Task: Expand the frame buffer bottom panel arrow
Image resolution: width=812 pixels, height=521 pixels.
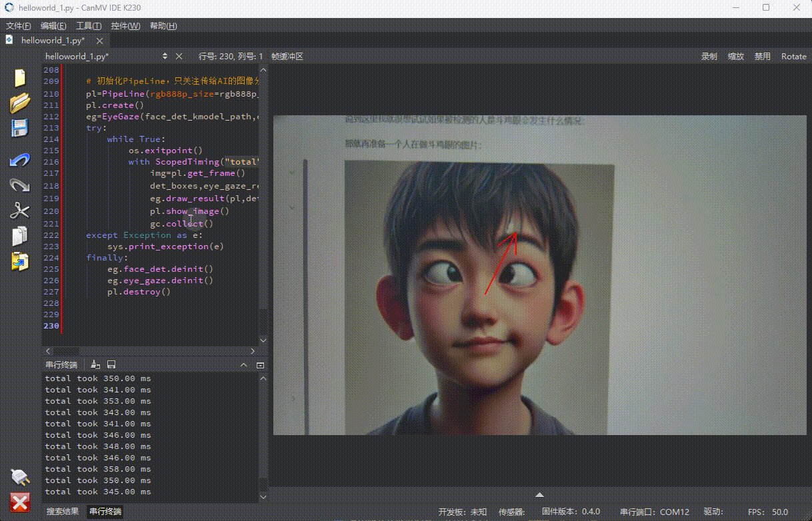Action: click(x=539, y=494)
